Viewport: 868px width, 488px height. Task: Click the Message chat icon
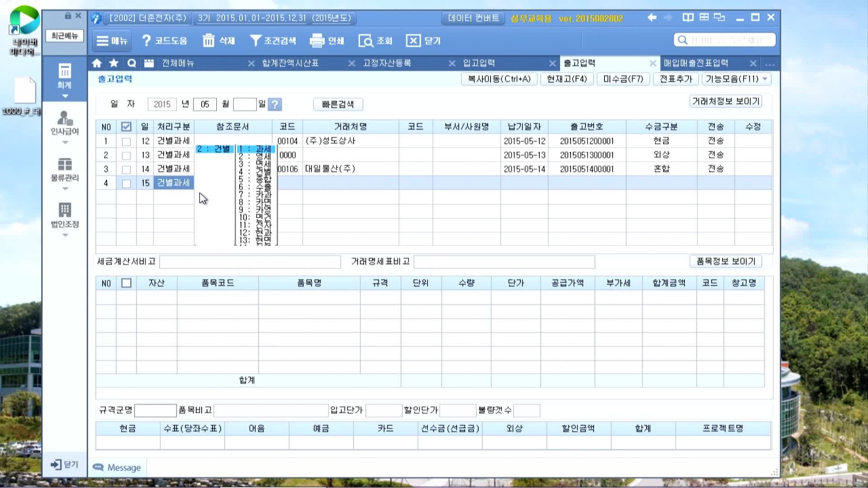point(98,467)
